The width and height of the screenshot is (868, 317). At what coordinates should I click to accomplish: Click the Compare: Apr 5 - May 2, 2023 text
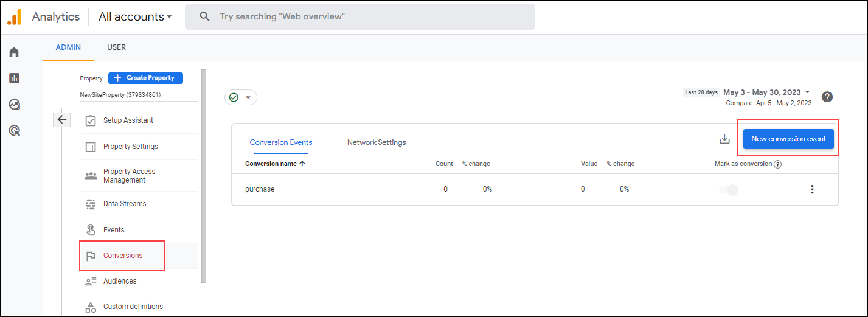(x=769, y=103)
